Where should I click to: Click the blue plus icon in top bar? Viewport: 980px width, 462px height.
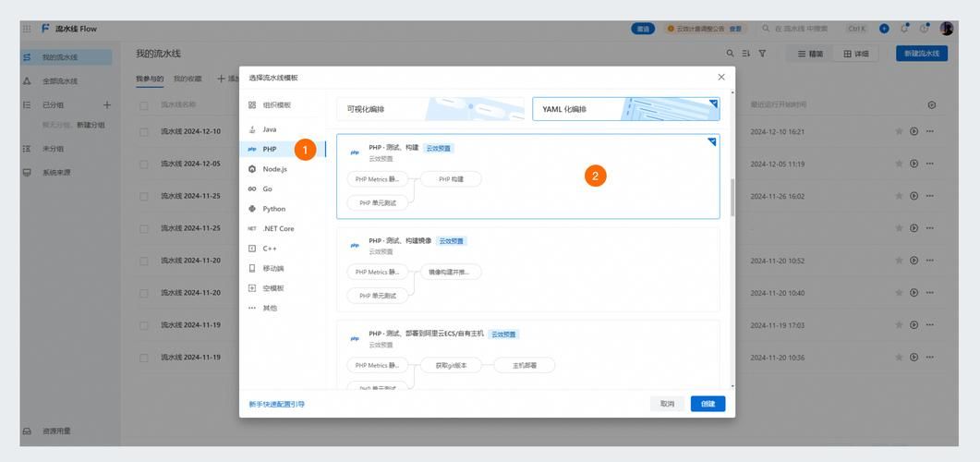[884, 29]
